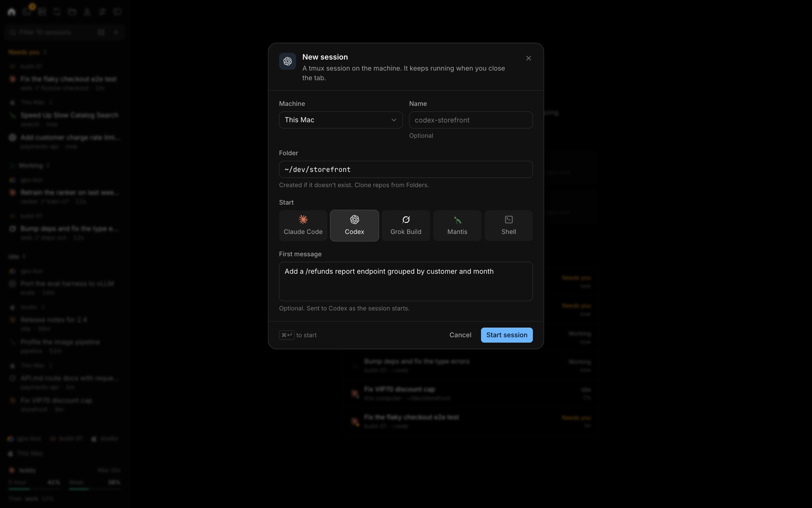The image size is (812, 508).
Task: Select the Mantis start option
Action: (x=457, y=226)
